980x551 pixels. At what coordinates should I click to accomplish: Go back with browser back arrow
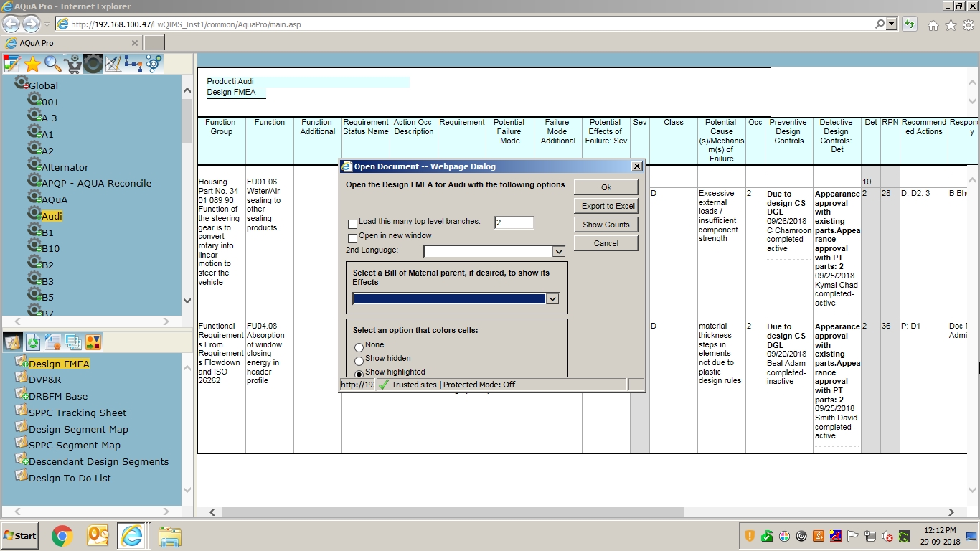[11, 24]
